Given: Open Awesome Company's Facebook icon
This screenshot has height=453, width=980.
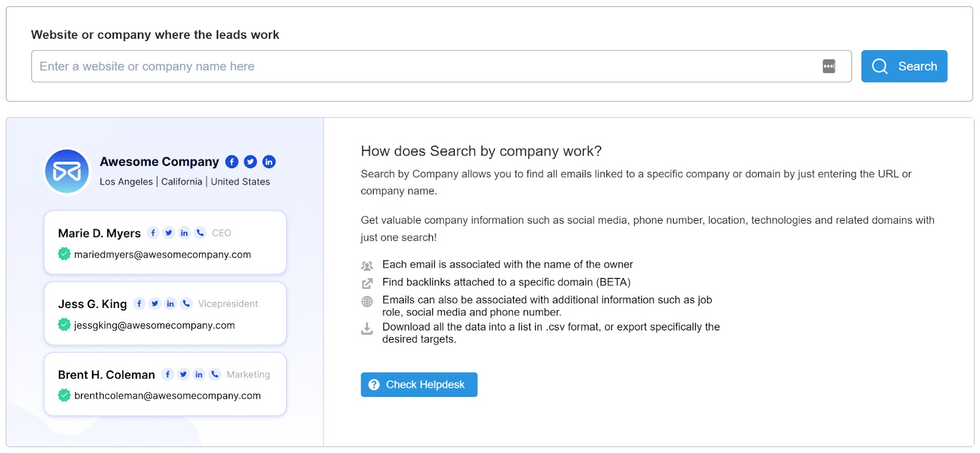Looking at the screenshot, I should 232,162.
